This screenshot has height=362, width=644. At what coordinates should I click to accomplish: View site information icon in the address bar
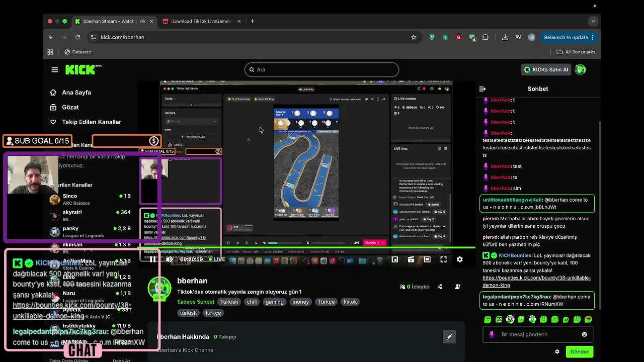[93, 37]
